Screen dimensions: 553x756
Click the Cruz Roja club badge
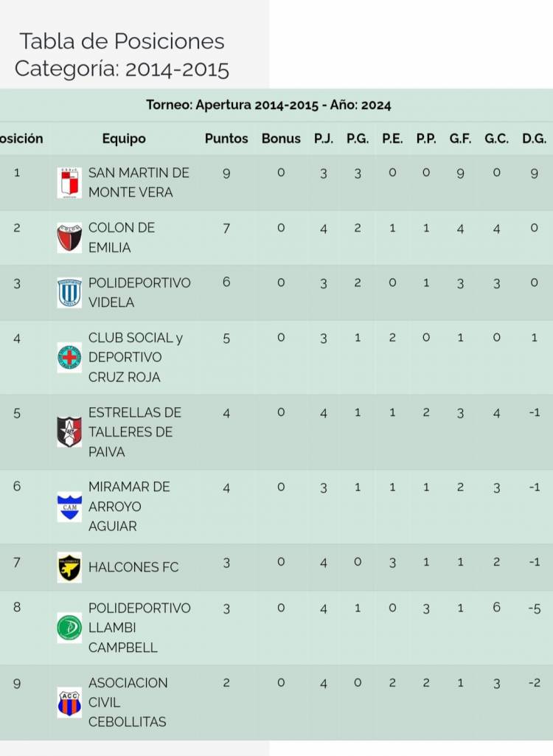(69, 358)
